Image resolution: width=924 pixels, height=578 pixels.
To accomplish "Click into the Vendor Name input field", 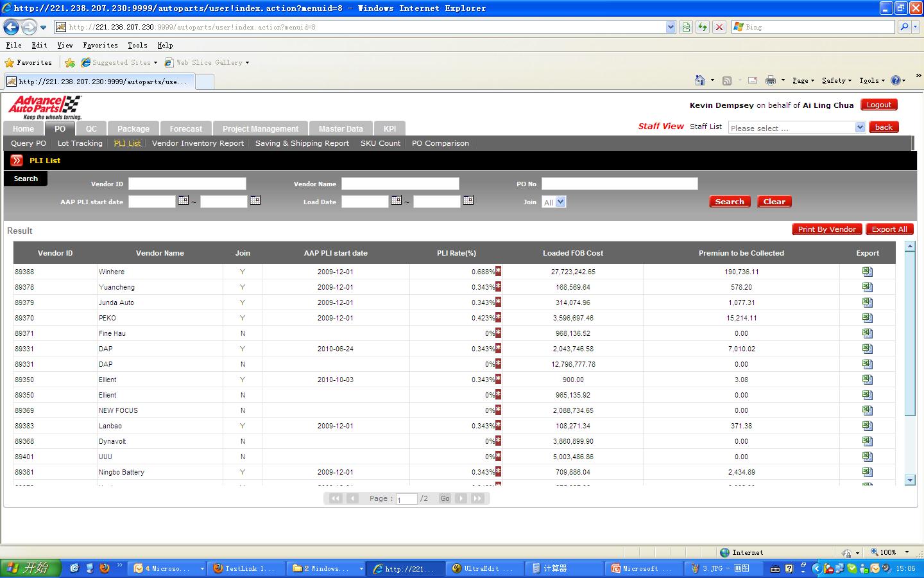I will click(x=400, y=184).
